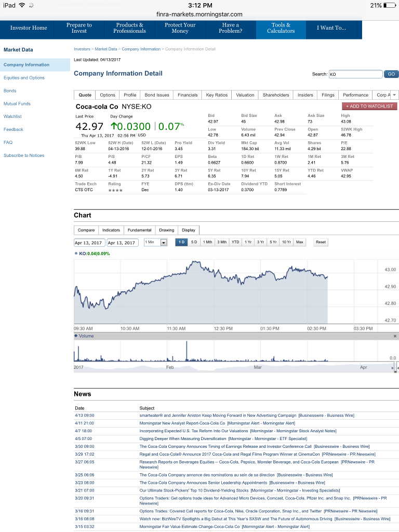Switch to the Profile tab

pos(130,95)
